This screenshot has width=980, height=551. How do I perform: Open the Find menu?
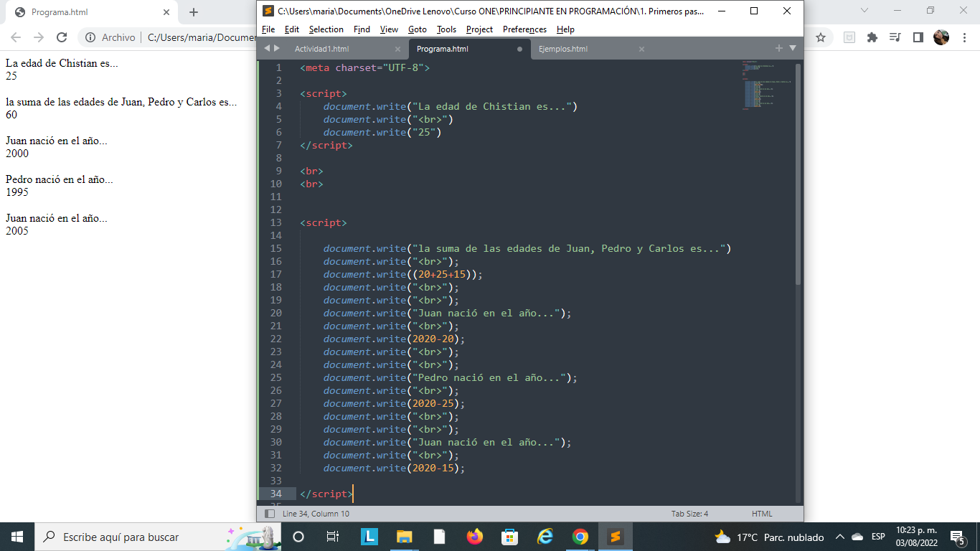coord(362,29)
